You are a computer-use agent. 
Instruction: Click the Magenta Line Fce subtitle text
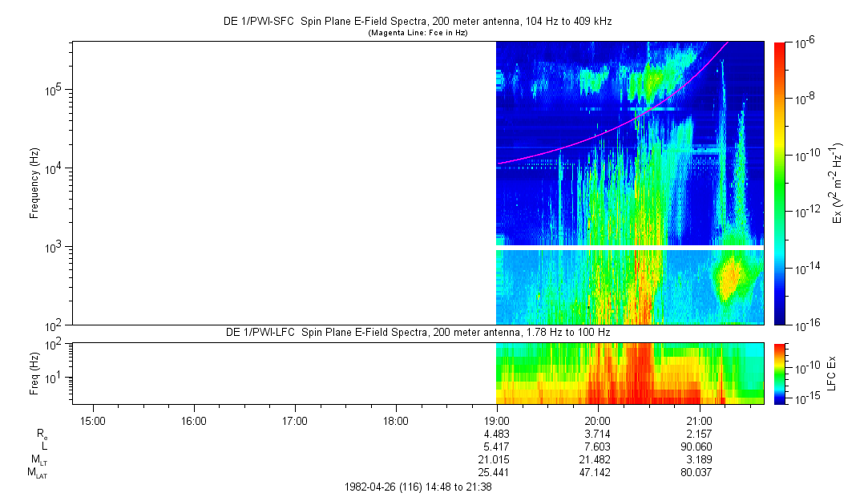pyautogui.click(x=417, y=33)
